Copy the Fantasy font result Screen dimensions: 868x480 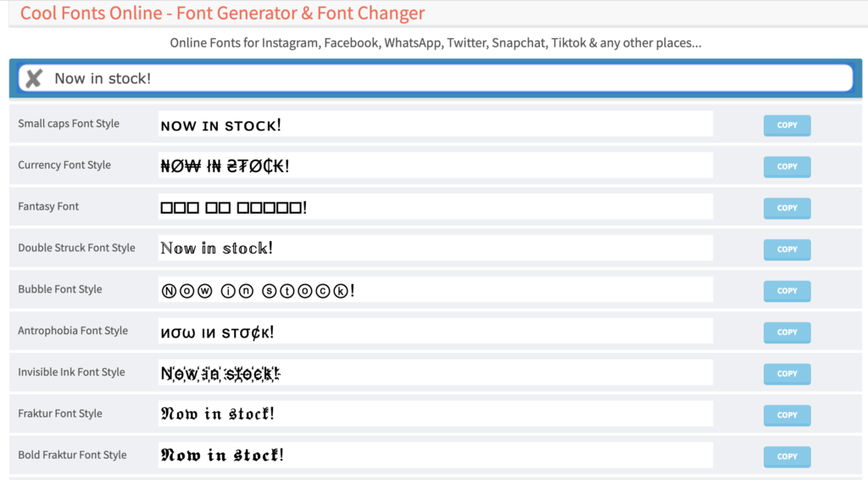coord(787,208)
